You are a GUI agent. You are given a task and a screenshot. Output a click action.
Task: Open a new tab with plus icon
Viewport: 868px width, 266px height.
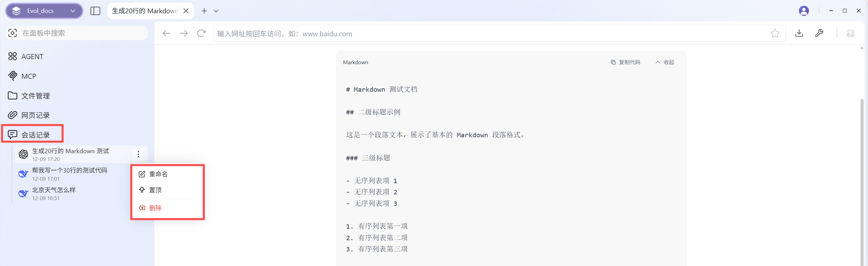pos(204,11)
